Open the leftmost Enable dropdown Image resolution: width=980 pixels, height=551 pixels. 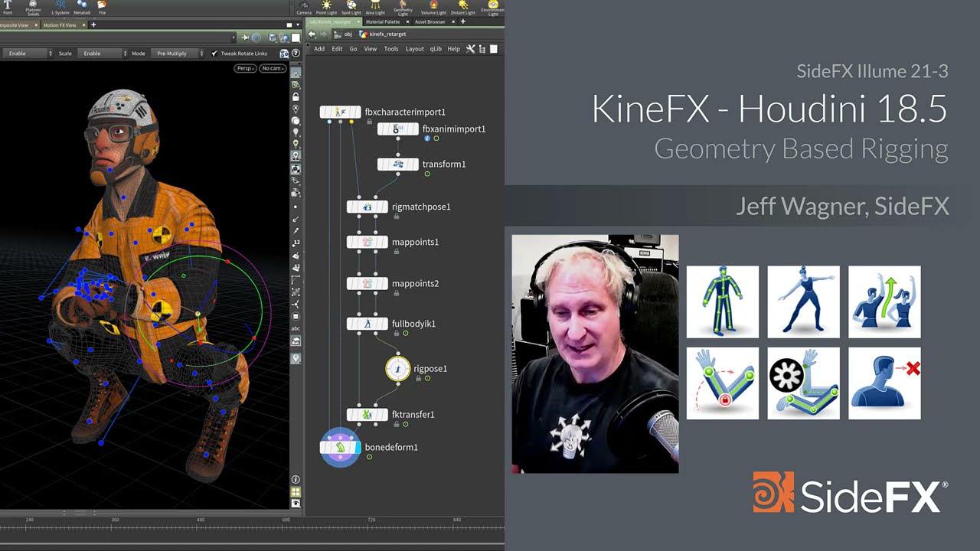(x=27, y=54)
